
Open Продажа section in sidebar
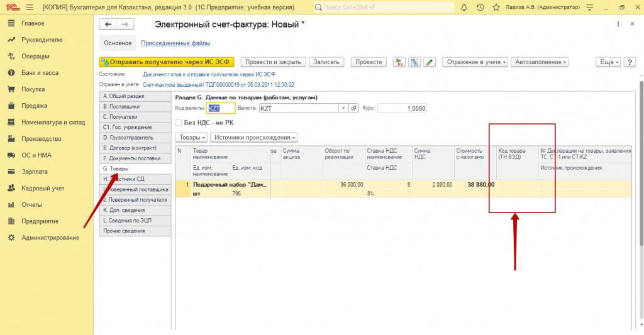tap(34, 106)
